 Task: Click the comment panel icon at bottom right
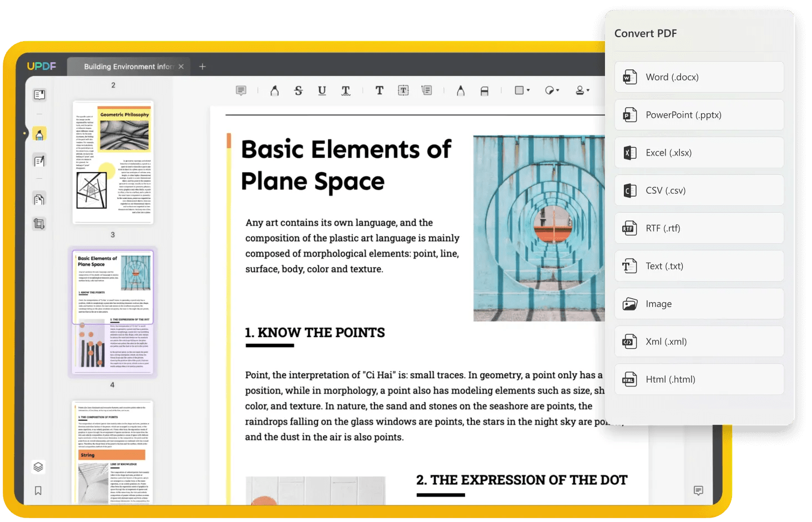point(699,490)
